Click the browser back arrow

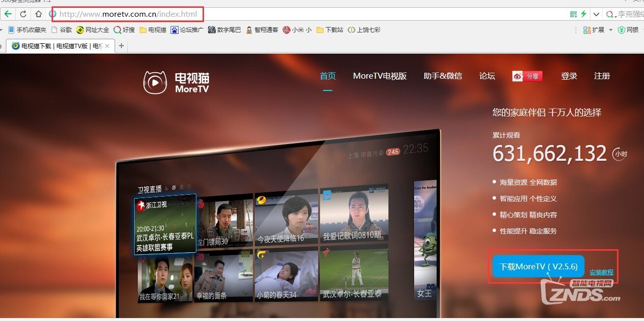click(8, 14)
